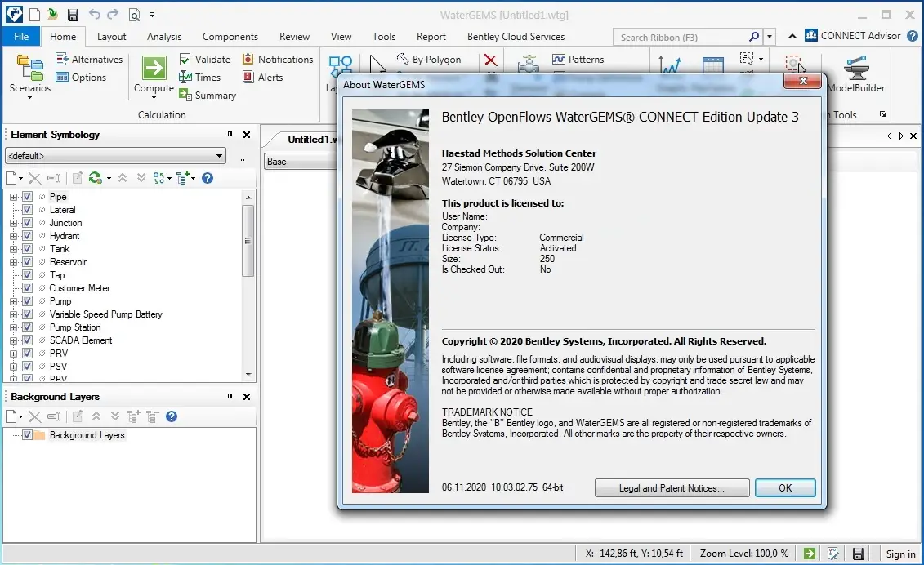This screenshot has width=924, height=565.
Task: Open the File menu
Action: point(21,37)
